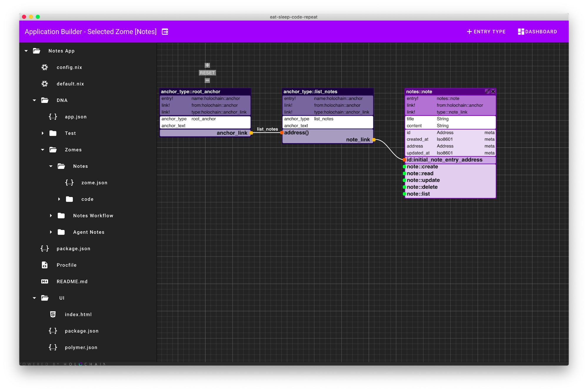Expand the Test folder
The image size is (588, 391).
(x=43, y=133)
